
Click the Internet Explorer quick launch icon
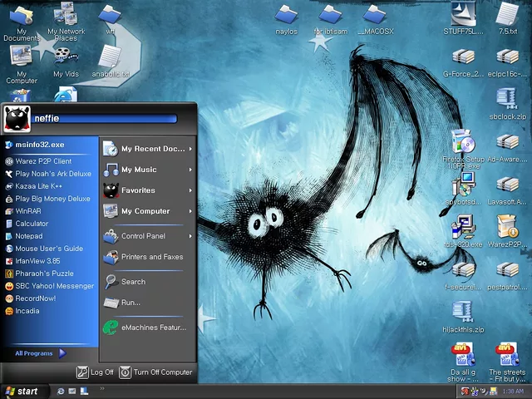(61, 391)
